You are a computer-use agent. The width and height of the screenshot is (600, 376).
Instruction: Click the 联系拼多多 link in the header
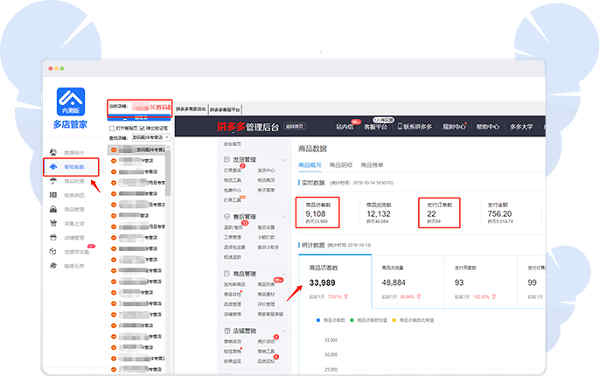point(414,126)
